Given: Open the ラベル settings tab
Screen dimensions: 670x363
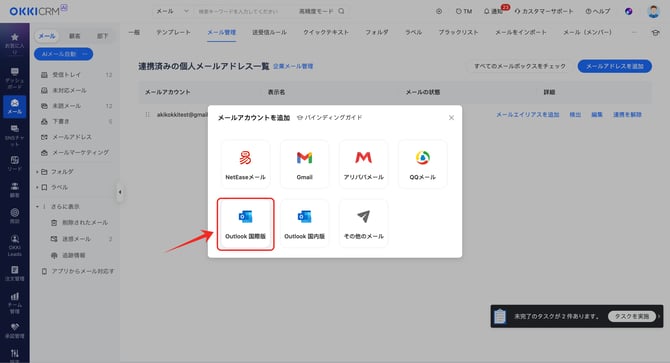Looking at the screenshot, I should pos(413,32).
